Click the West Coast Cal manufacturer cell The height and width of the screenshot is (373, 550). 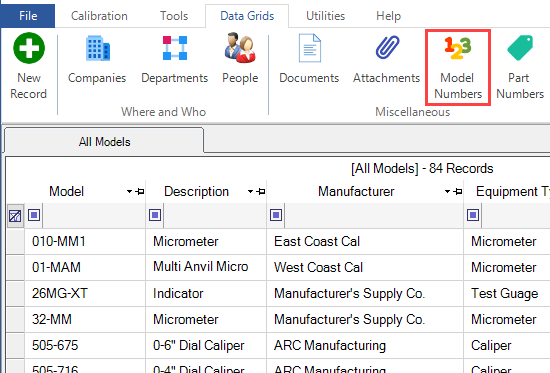point(365,267)
